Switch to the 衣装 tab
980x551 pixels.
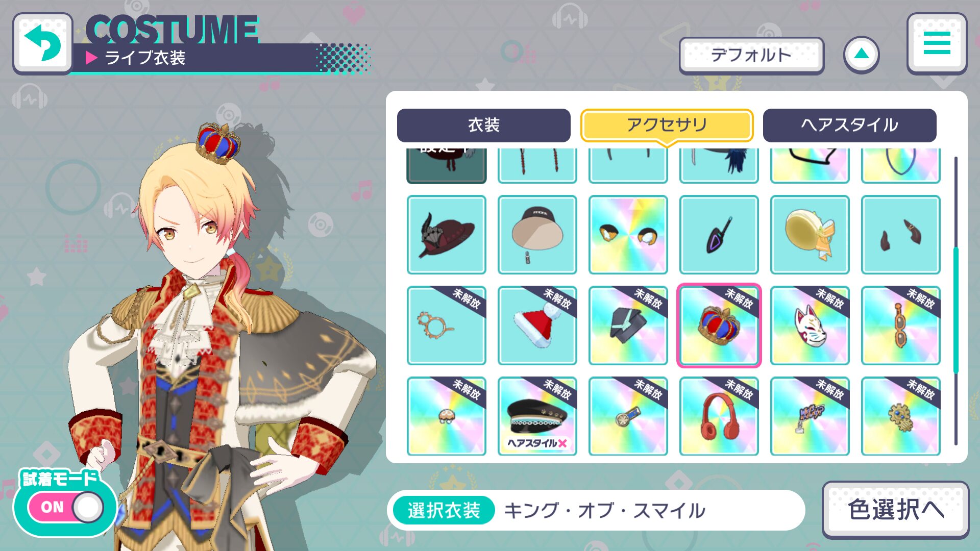coord(483,125)
